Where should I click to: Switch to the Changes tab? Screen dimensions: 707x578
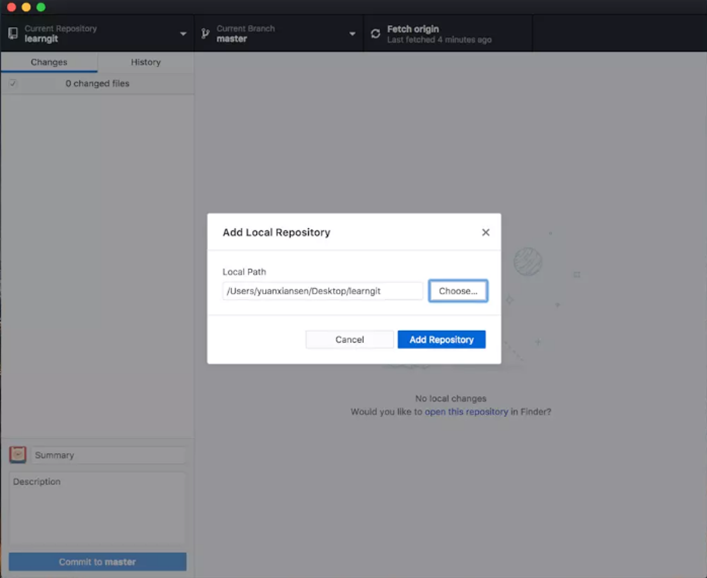click(x=49, y=62)
